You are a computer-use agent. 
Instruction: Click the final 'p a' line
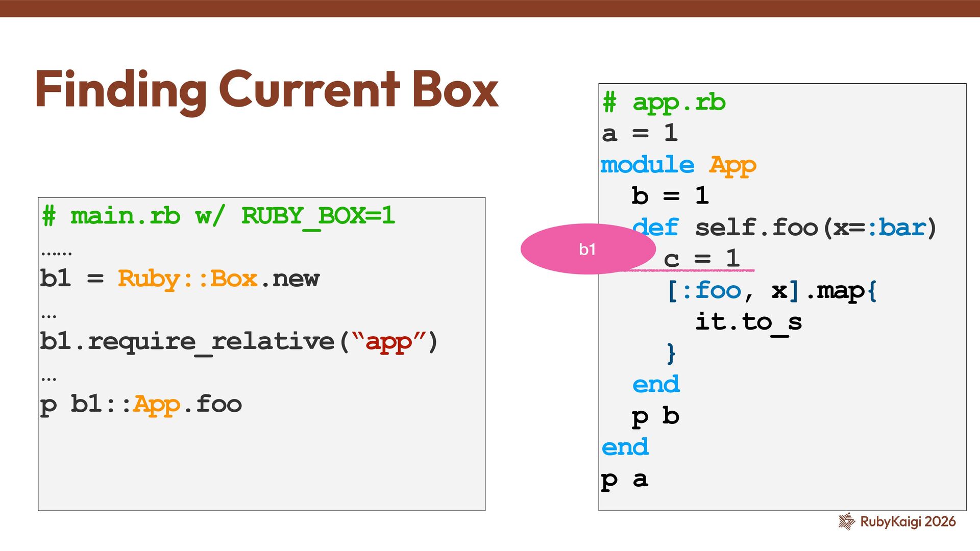(x=625, y=479)
